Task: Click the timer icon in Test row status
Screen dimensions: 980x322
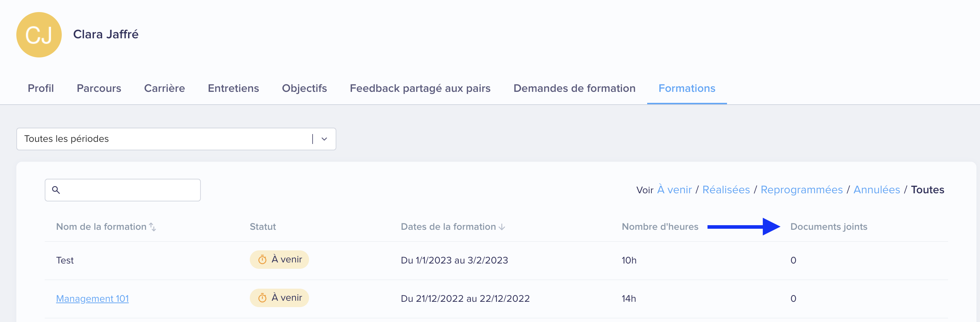Action: click(262, 260)
